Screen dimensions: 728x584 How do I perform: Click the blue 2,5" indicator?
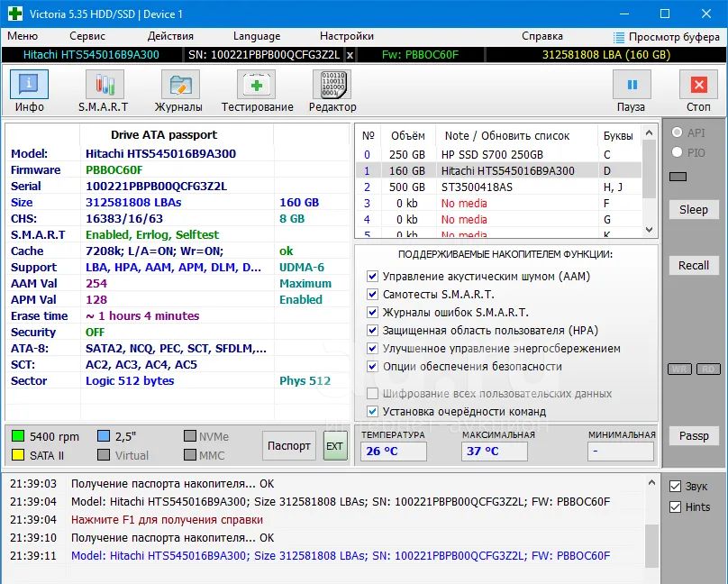tap(104, 436)
